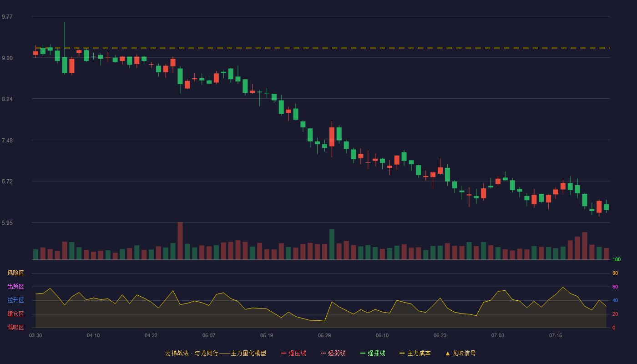Toggle the 龙吟信号 legend item
The image size is (637, 364).
coord(460,353)
